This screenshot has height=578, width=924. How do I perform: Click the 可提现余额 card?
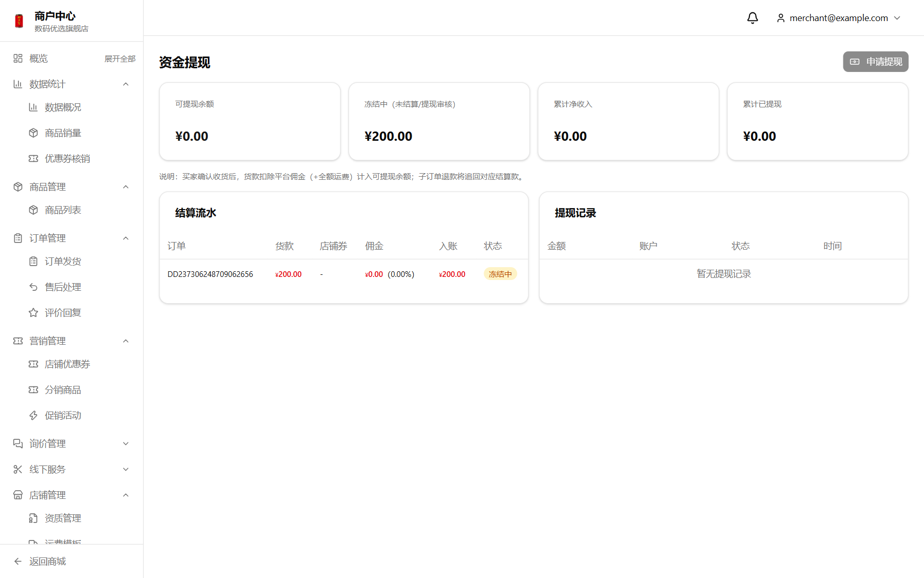[250, 121]
